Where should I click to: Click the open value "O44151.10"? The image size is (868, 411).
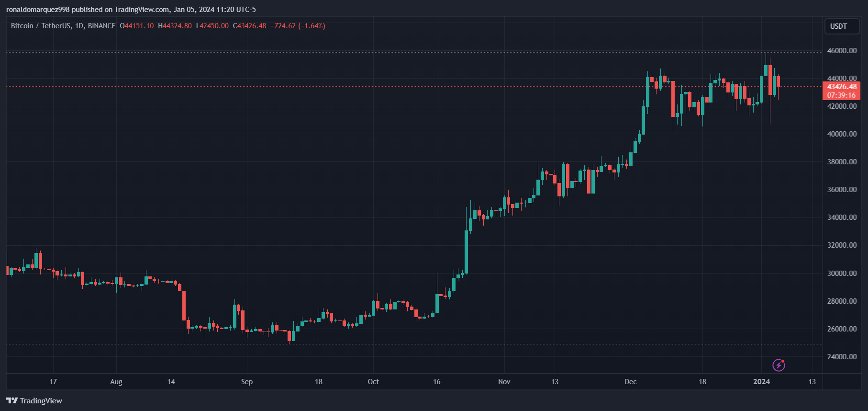coord(137,26)
